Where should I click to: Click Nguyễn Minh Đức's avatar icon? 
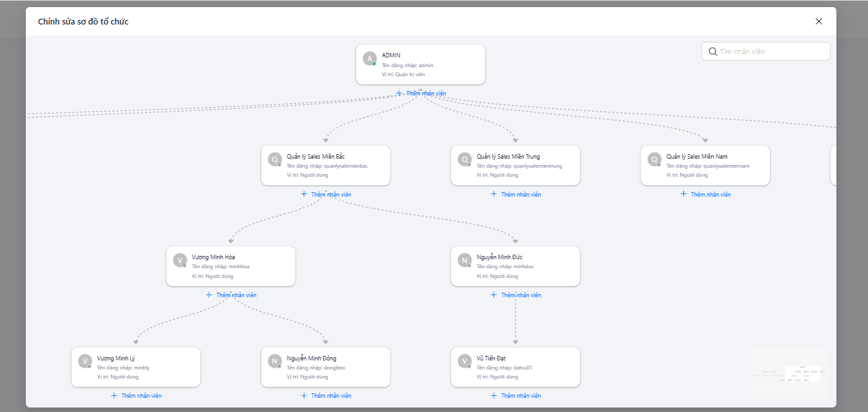(465, 260)
